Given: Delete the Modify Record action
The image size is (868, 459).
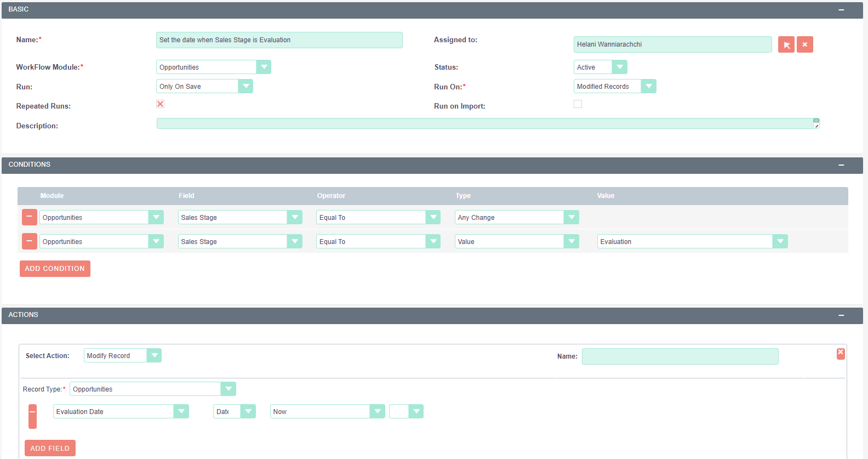Looking at the screenshot, I should [x=840, y=353].
